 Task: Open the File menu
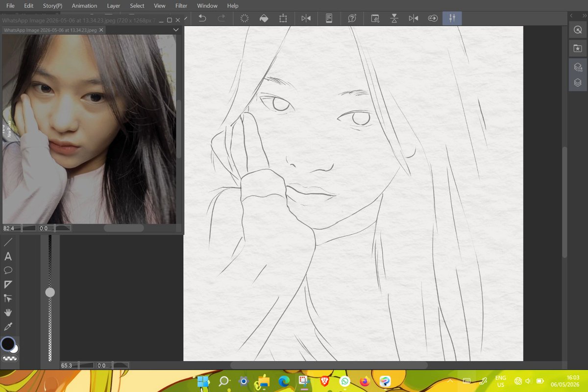point(10,6)
